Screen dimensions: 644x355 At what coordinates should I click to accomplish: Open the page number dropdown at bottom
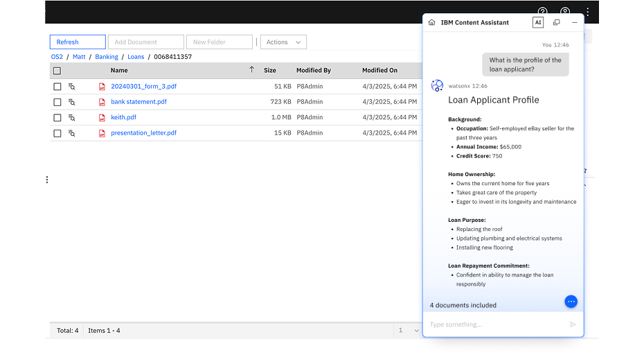coord(409,330)
